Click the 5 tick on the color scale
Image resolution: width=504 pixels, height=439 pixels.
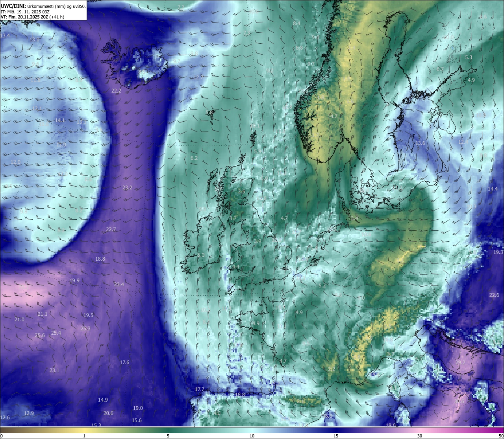click(x=168, y=436)
